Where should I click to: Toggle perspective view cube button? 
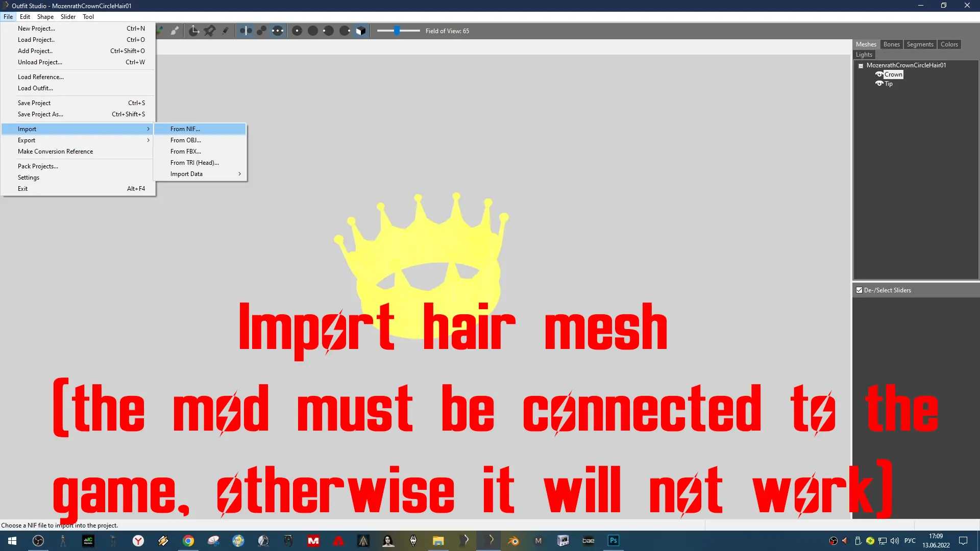pos(361,31)
